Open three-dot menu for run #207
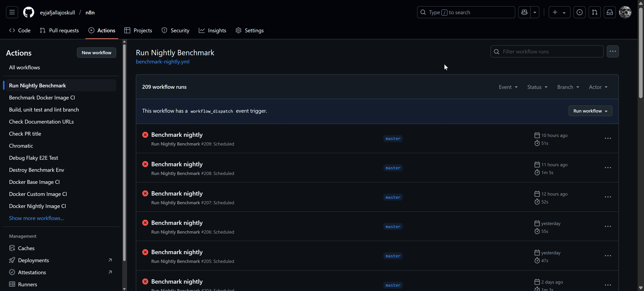 point(608,197)
